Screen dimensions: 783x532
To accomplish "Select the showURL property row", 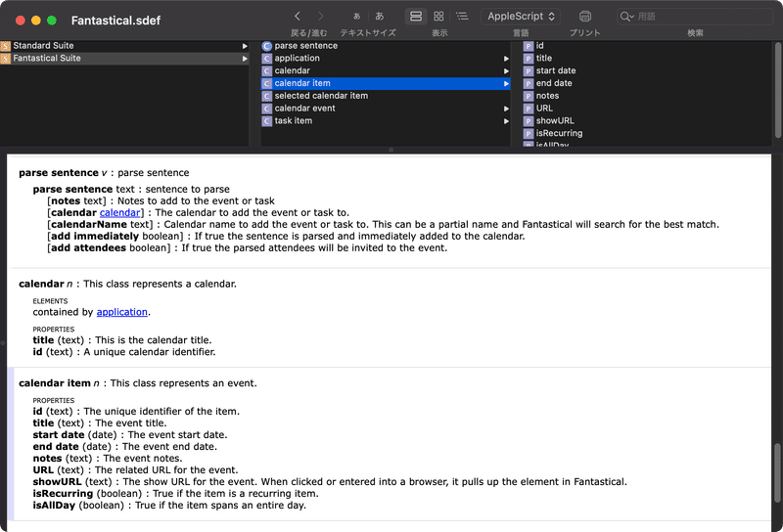I will pos(647,120).
